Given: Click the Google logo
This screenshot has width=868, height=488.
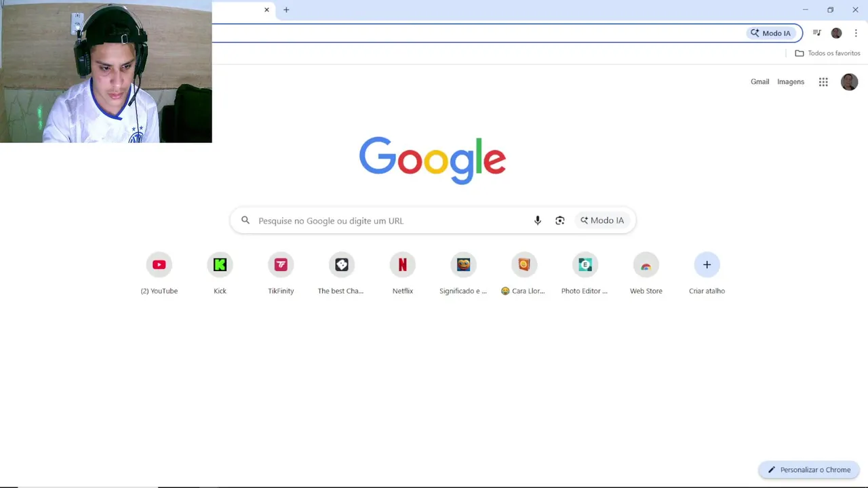Looking at the screenshot, I should coord(433,160).
